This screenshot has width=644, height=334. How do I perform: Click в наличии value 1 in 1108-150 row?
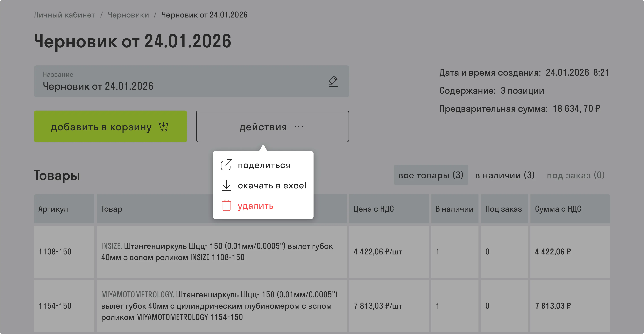[438, 252]
